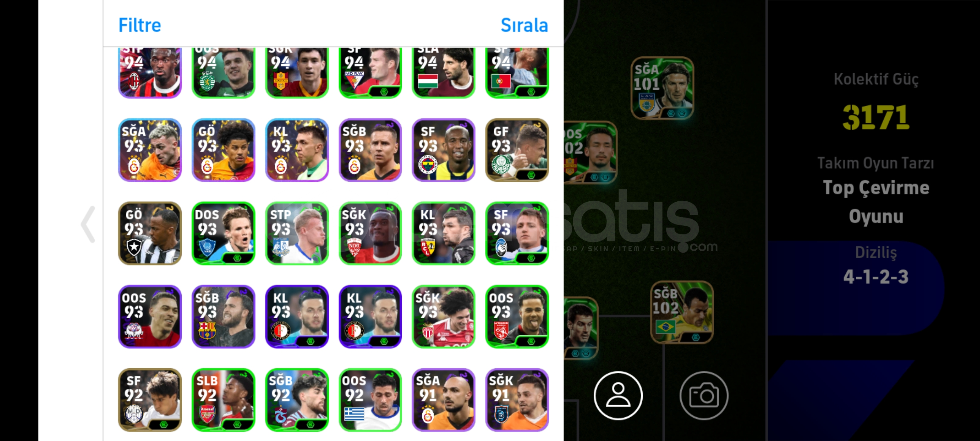Select the SLA 94 Hungary player card
The height and width of the screenshot is (441, 980).
pos(443,73)
